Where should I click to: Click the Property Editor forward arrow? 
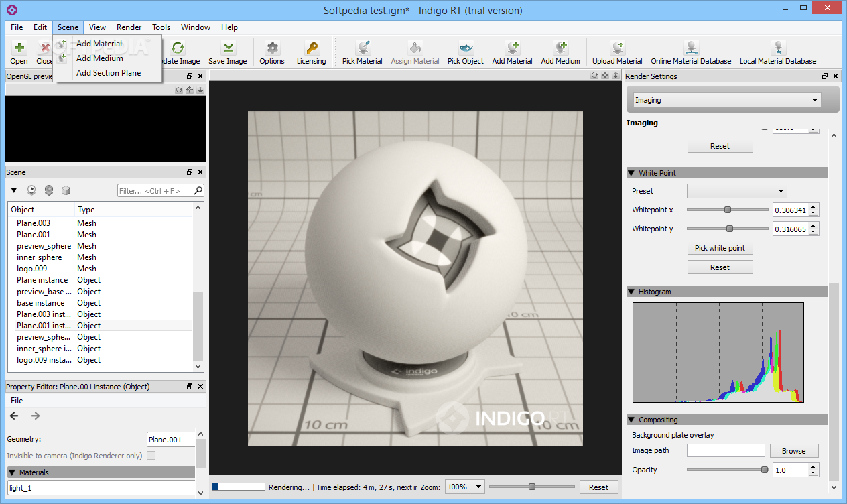(x=36, y=416)
